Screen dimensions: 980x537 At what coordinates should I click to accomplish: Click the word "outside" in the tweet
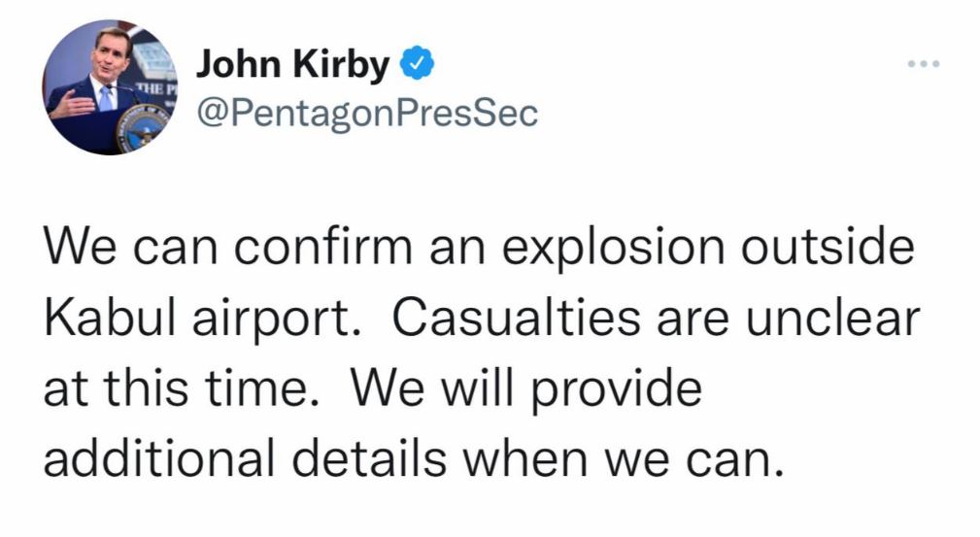point(828,246)
